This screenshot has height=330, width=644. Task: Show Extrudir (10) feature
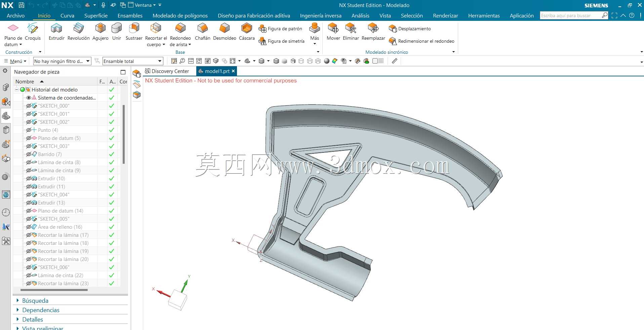click(29, 178)
